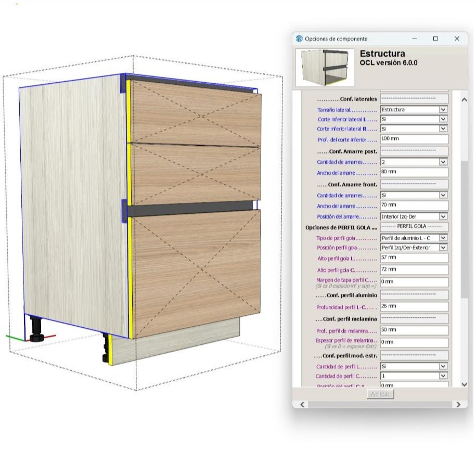This screenshot has height=476, width=476.
Task: Edit the Prof. del corte inferior value field
Action: (414, 139)
